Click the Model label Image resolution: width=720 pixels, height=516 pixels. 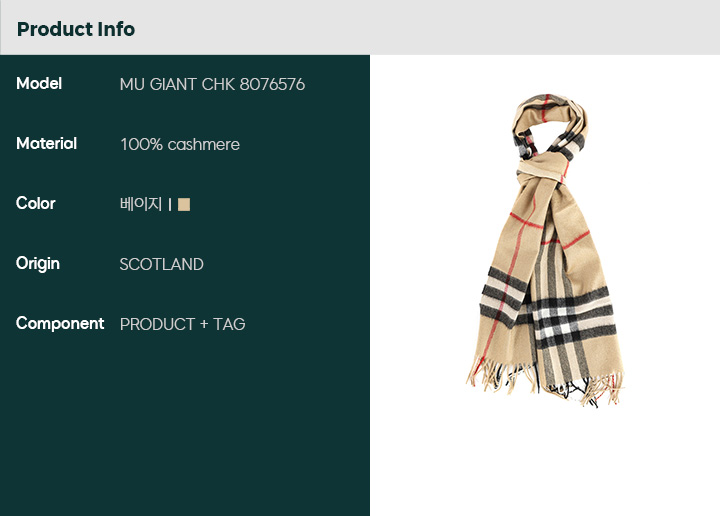pyautogui.click(x=39, y=84)
